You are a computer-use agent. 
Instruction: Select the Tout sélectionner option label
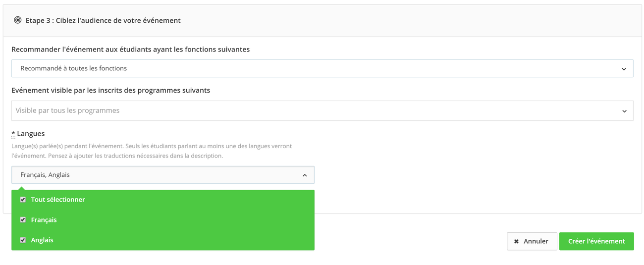(x=58, y=200)
